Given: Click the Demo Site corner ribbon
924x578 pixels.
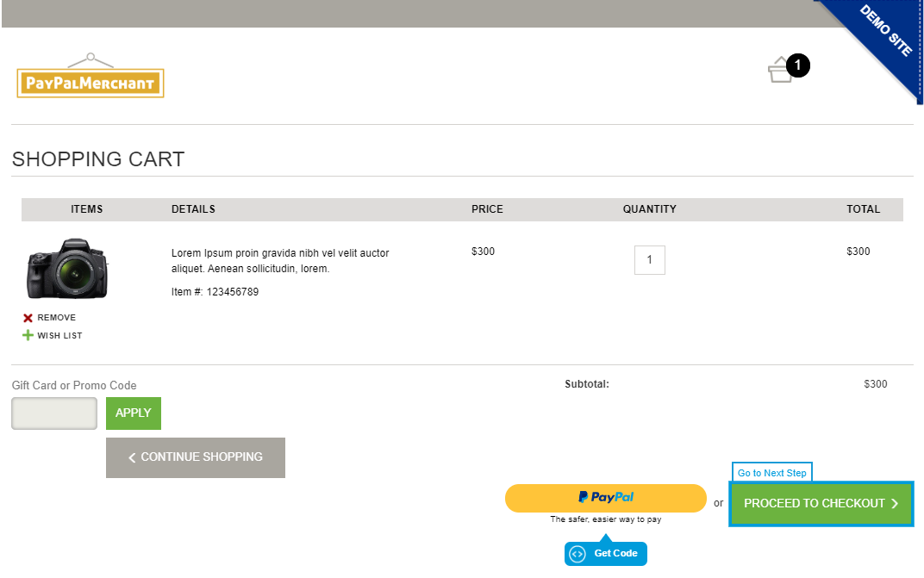Looking at the screenshot, I should [885, 31].
